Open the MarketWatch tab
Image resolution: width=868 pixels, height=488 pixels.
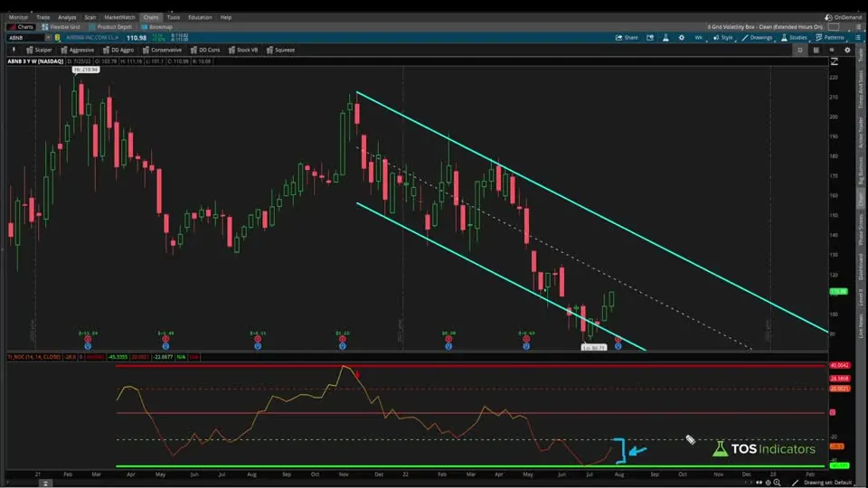coord(119,17)
